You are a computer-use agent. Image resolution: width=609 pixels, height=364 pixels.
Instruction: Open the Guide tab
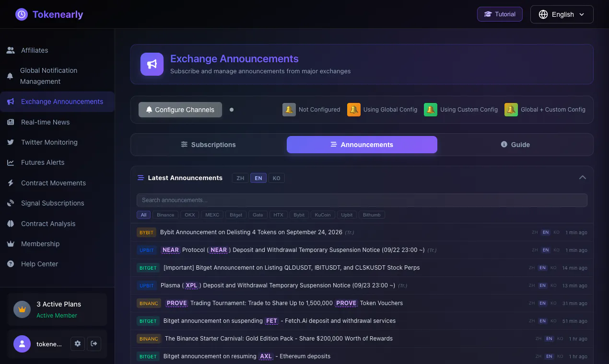coord(515,145)
